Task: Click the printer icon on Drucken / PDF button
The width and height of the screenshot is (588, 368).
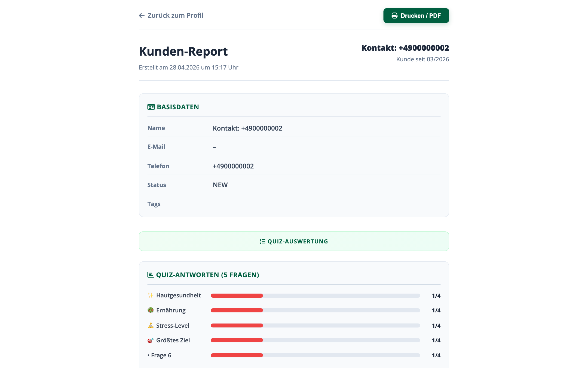Action: (x=394, y=16)
